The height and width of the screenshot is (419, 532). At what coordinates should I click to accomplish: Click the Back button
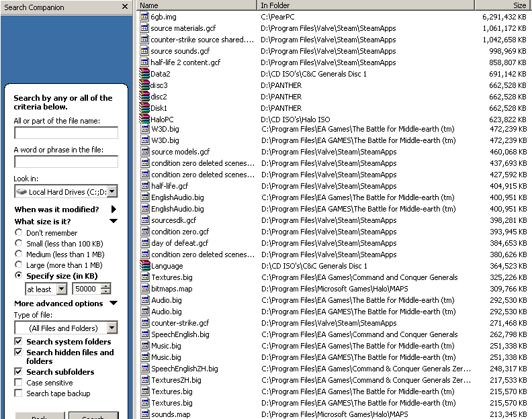pyautogui.click(x=40, y=416)
